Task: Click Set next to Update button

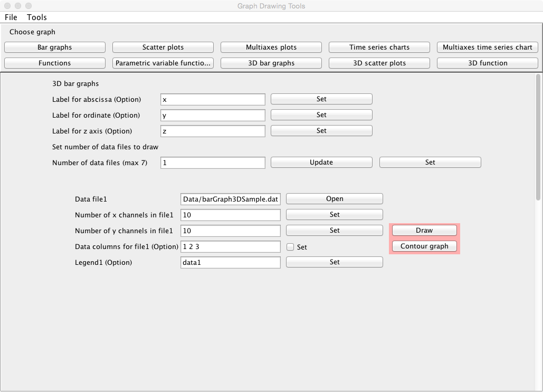Action: pyautogui.click(x=430, y=162)
